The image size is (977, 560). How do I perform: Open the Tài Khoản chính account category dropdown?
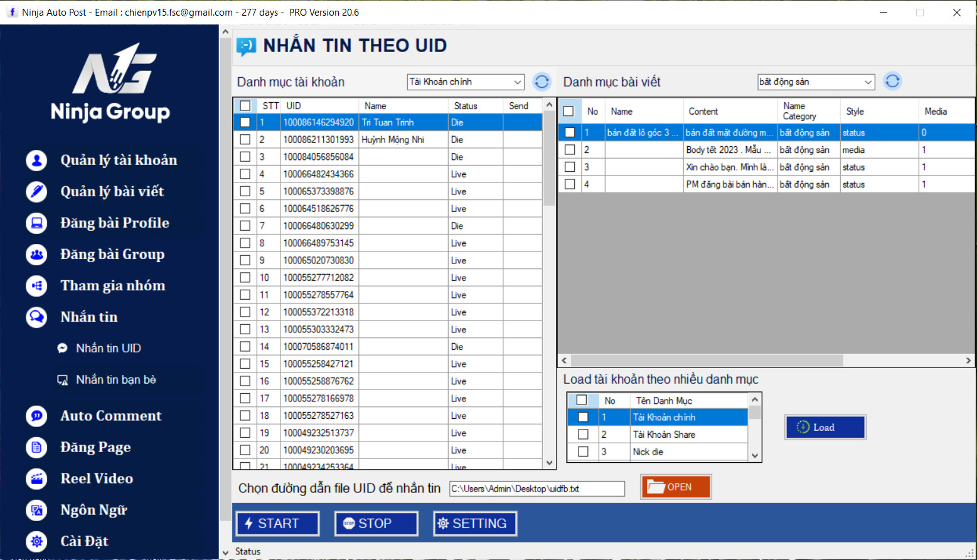tap(466, 82)
